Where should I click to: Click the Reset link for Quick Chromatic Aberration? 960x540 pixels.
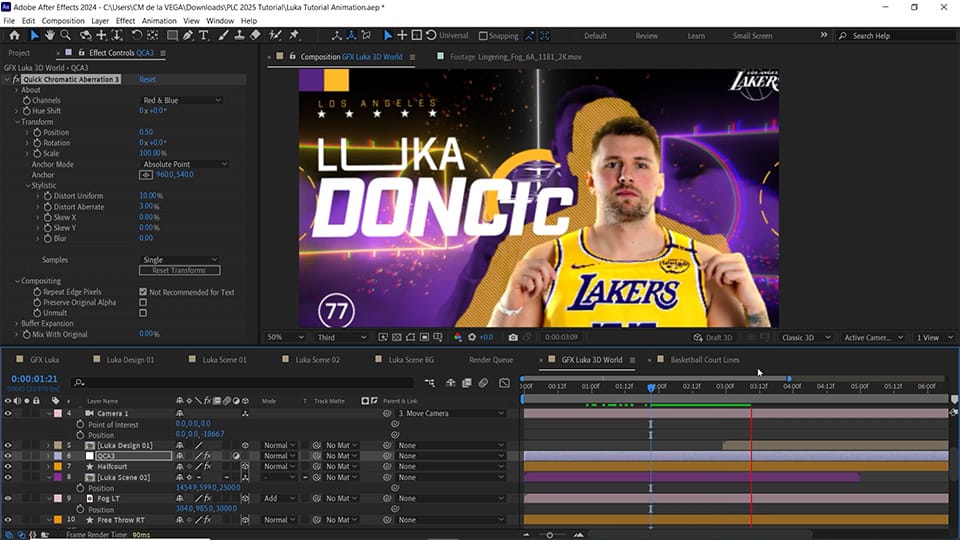(x=147, y=80)
